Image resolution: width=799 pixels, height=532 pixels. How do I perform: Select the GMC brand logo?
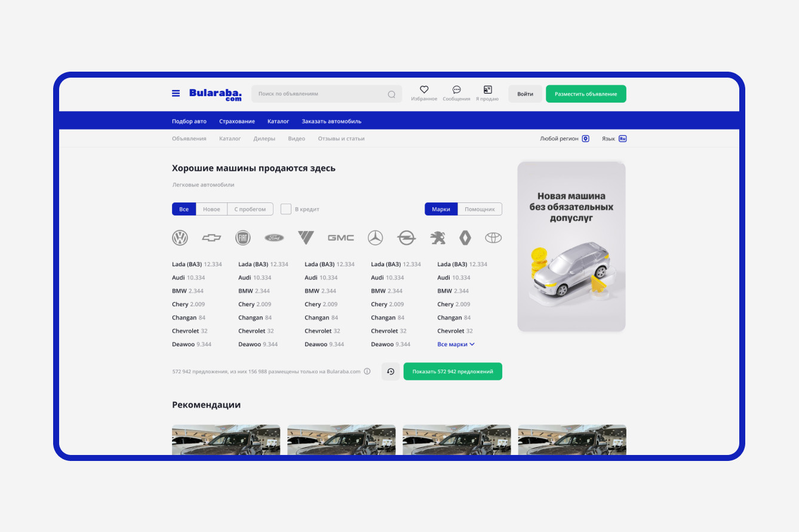pos(341,238)
